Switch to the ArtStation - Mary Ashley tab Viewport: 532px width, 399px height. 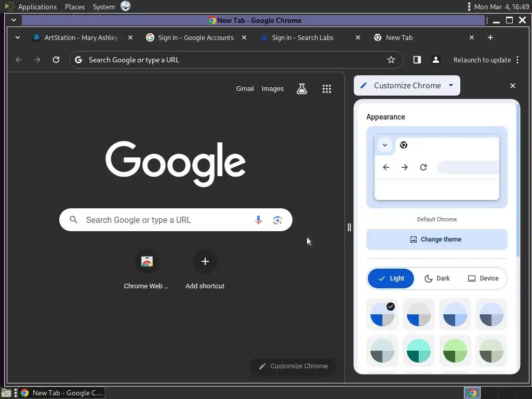(81, 37)
